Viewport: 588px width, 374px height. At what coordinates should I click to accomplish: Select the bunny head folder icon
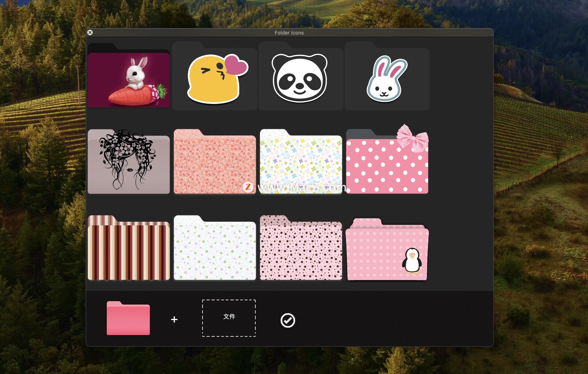387,76
